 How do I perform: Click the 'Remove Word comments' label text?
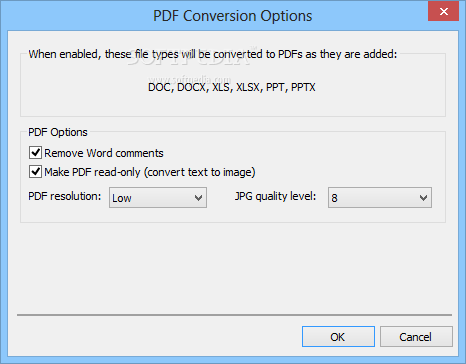[104, 153]
